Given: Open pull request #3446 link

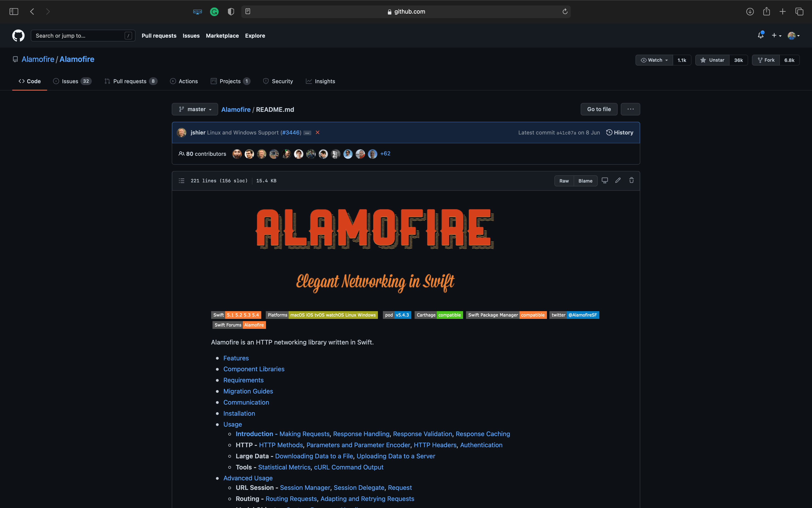Looking at the screenshot, I should pos(291,132).
